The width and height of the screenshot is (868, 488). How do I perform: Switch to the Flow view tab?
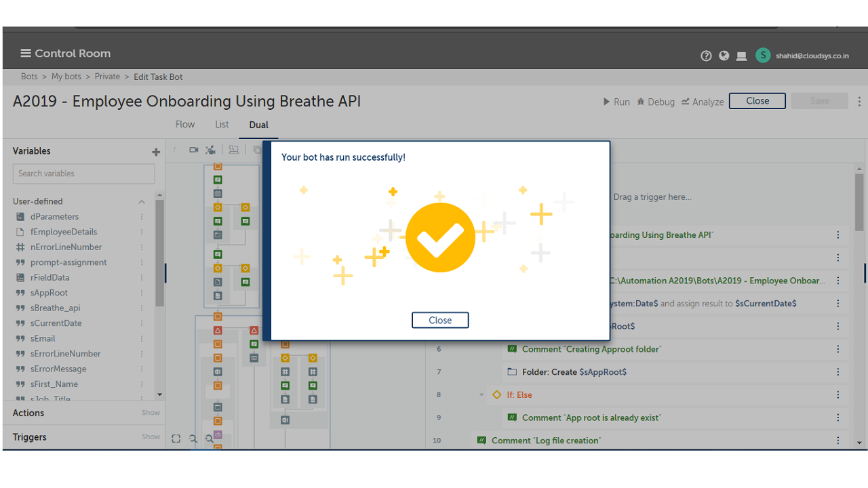click(185, 125)
